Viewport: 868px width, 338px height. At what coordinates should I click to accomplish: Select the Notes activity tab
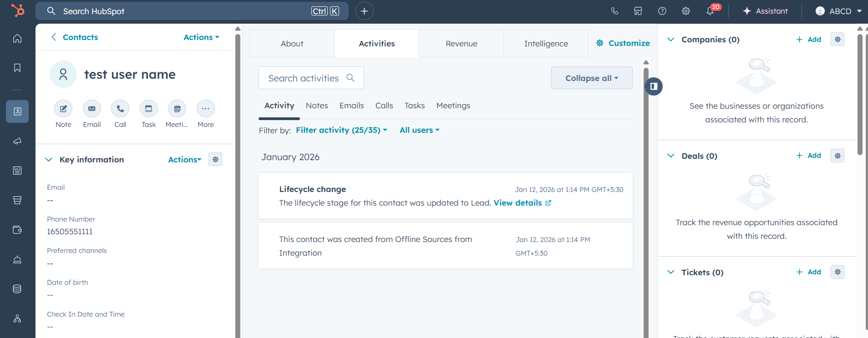317,106
